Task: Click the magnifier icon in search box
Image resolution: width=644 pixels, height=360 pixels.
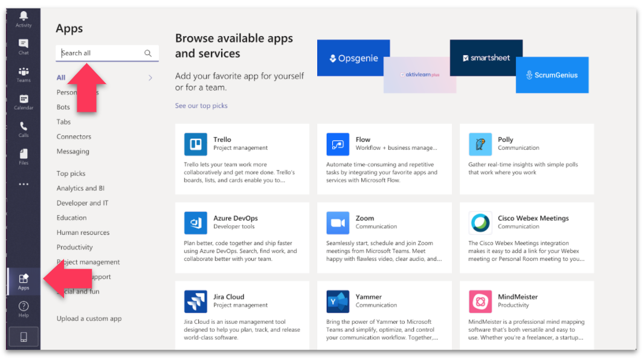Action: point(148,53)
